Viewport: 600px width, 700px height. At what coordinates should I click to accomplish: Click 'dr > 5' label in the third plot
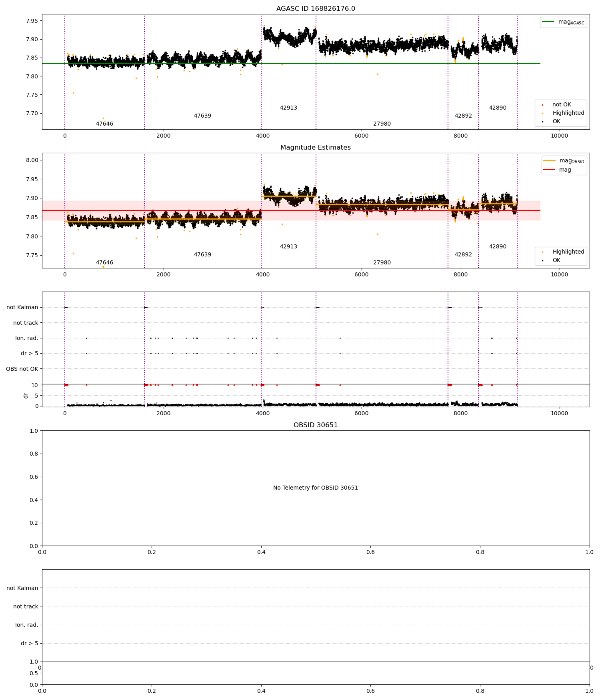coord(30,354)
